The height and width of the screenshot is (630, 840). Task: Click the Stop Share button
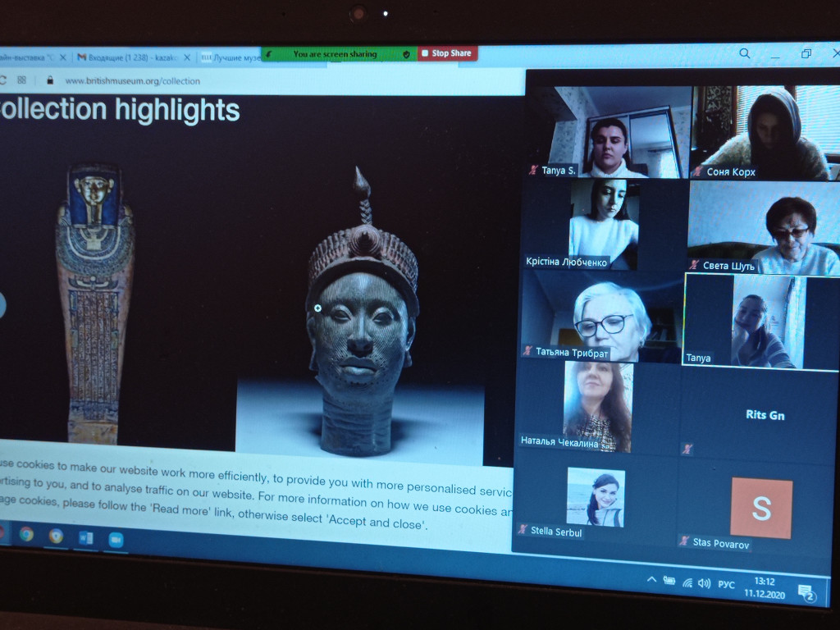[x=447, y=53]
